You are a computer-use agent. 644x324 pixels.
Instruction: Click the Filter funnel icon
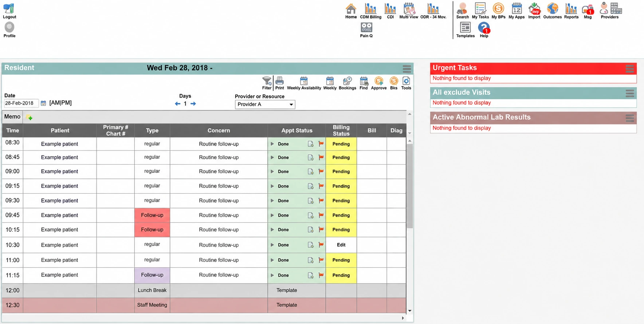point(267,81)
